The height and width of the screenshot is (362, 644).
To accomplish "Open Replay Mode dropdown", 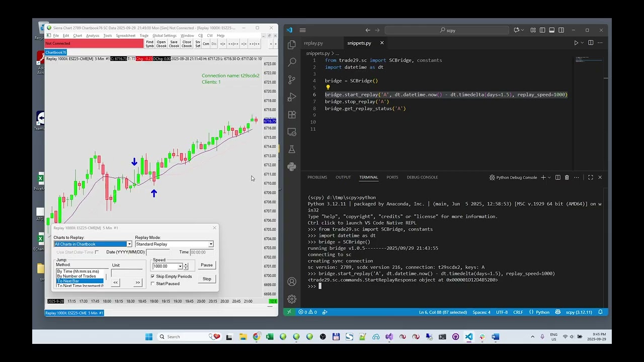I will [x=211, y=244].
